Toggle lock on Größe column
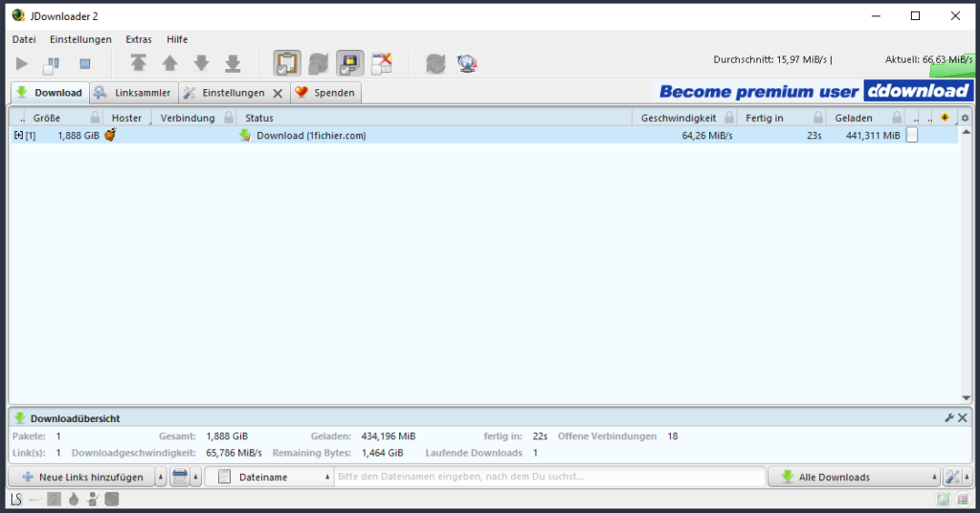Image resolution: width=980 pixels, height=513 pixels. (95, 117)
